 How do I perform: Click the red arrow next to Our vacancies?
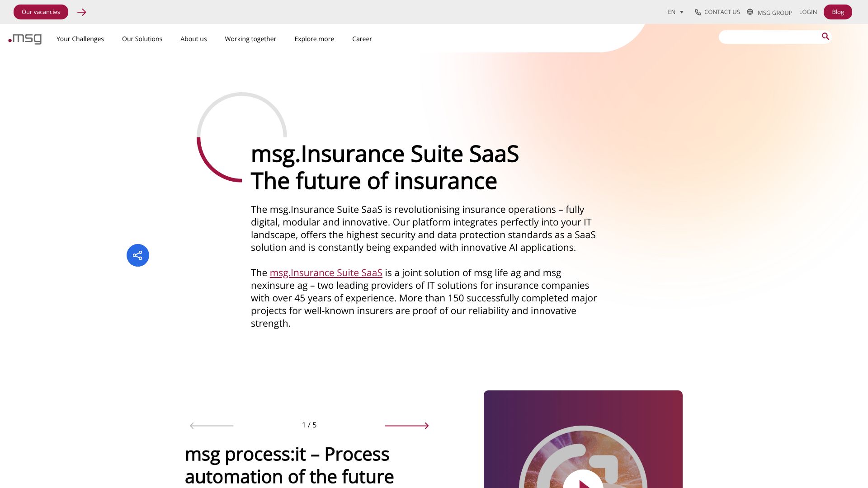[82, 12]
